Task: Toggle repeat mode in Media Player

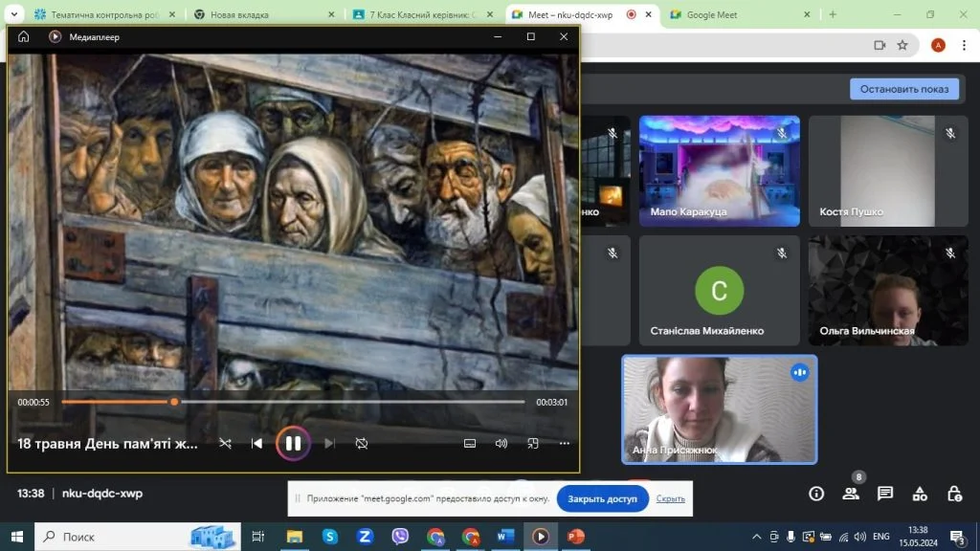Action: 361,444
